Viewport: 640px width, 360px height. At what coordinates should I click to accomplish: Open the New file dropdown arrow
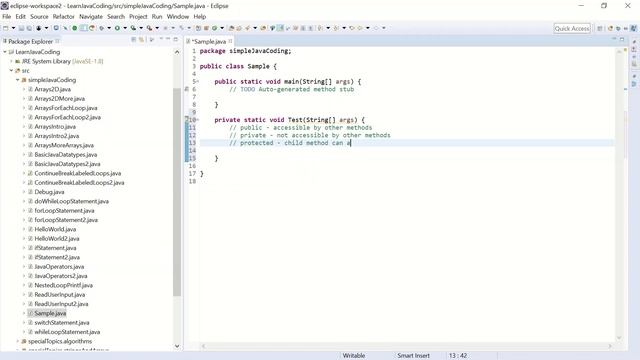click(13, 28)
